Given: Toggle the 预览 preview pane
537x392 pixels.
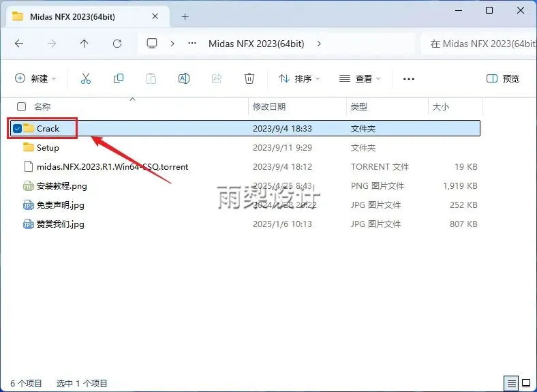Looking at the screenshot, I should tap(503, 78).
